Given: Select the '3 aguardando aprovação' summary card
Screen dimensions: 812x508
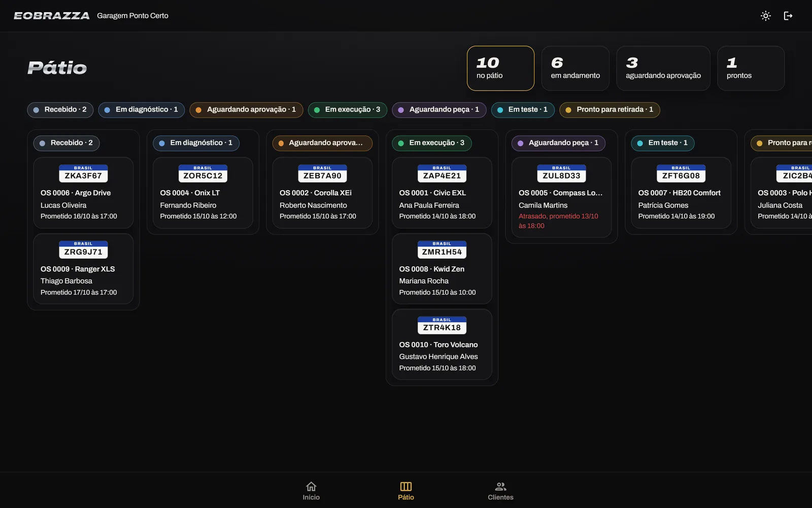Looking at the screenshot, I should tap(663, 69).
